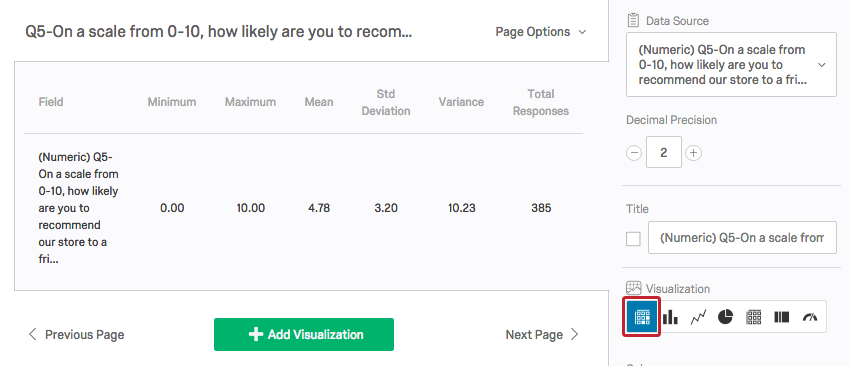This screenshot has height=366, width=850.
Task: Switch to gauge chart visualization
Action: point(810,317)
